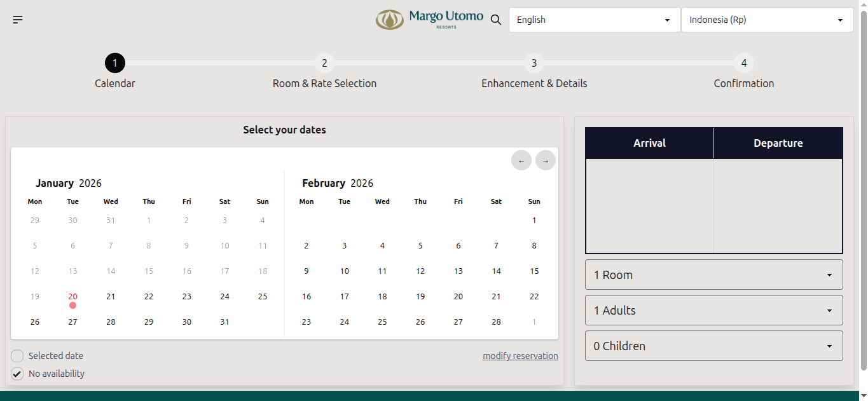The height and width of the screenshot is (401, 868).
Task: Toggle the No availability checkbox
Action: (x=17, y=374)
